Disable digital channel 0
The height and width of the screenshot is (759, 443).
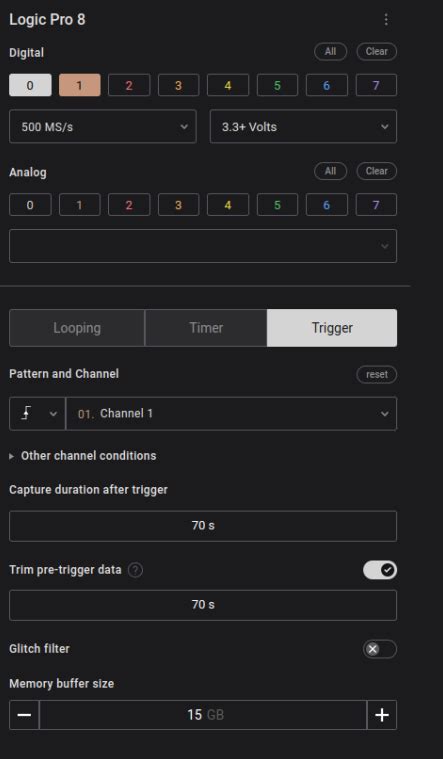point(30,85)
